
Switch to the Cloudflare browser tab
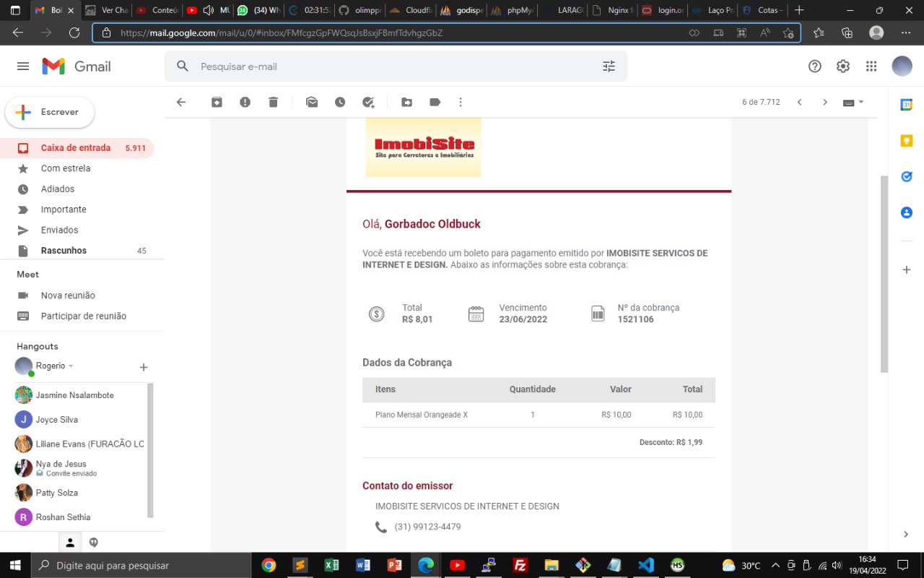click(x=410, y=11)
